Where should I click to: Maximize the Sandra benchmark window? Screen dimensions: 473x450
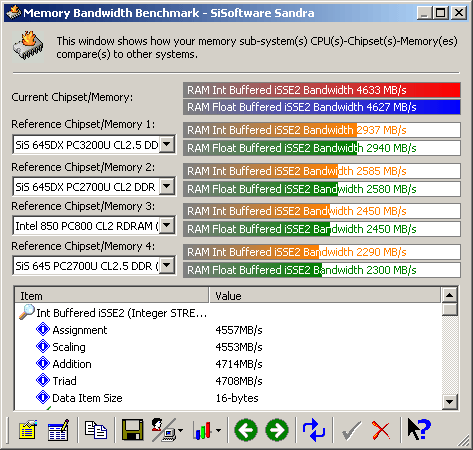click(441, 13)
